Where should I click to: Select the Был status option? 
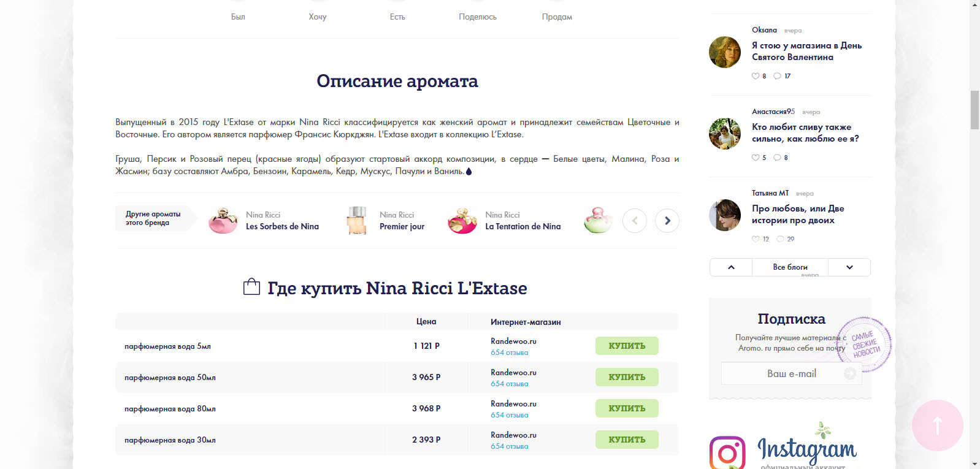(238, 17)
